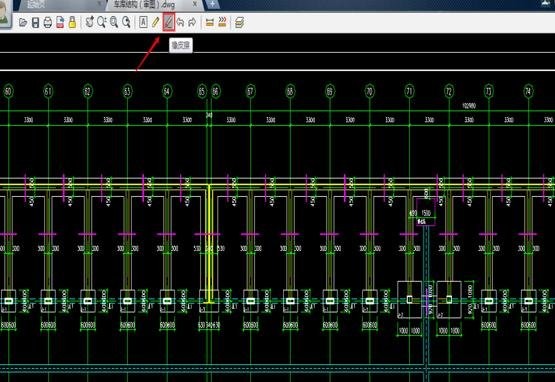Select the measure distance tool

pos(210,23)
